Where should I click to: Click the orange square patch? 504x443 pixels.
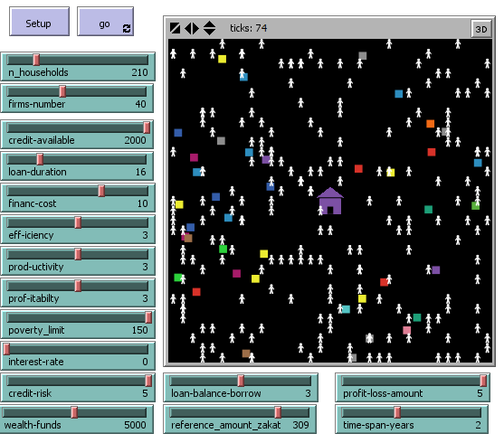pos(430,124)
